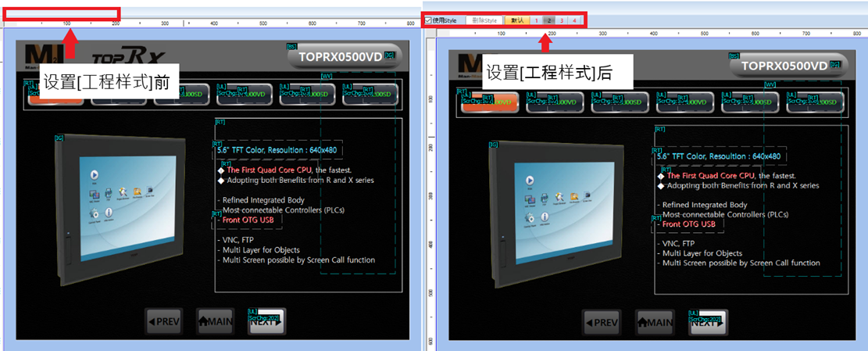
Task: Click MAIN home button in right screen
Action: 655,322
